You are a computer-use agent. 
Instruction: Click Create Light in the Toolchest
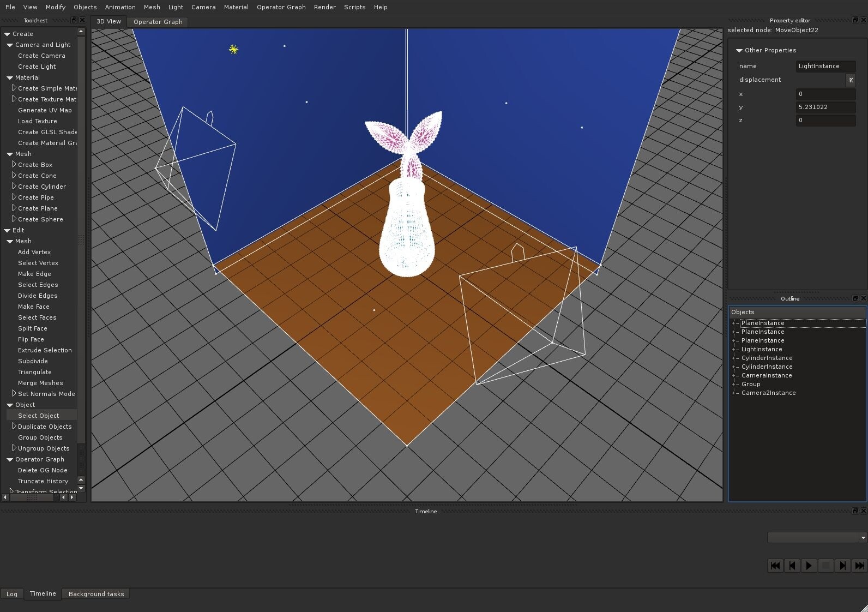click(37, 67)
